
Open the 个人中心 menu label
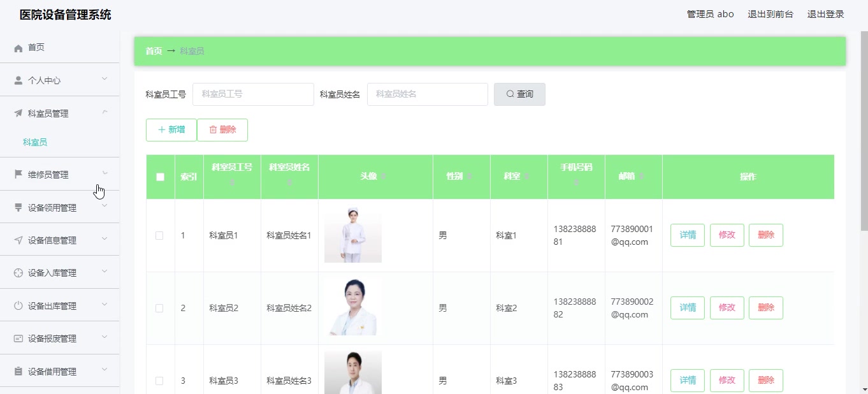(x=45, y=81)
